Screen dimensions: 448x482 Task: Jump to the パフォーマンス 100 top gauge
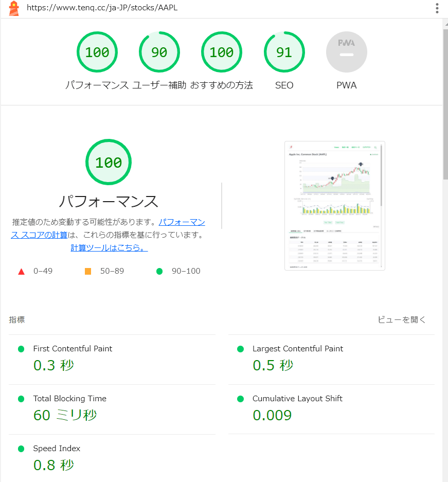point(97,52)
